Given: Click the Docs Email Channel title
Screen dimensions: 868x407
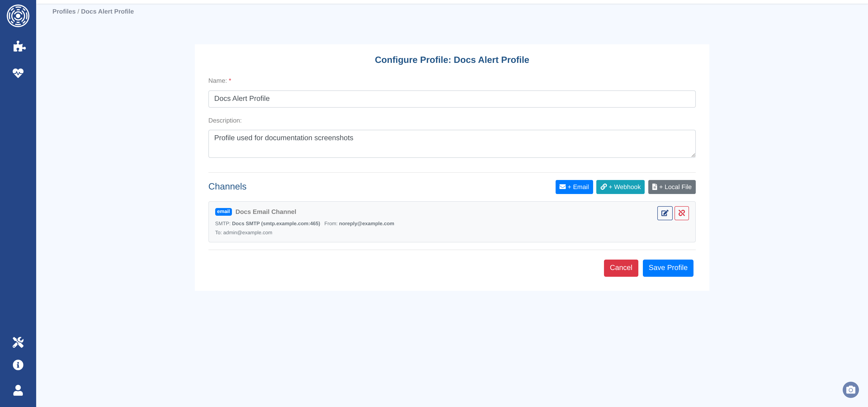Looking at the screenshot, I should coord(266,212).
